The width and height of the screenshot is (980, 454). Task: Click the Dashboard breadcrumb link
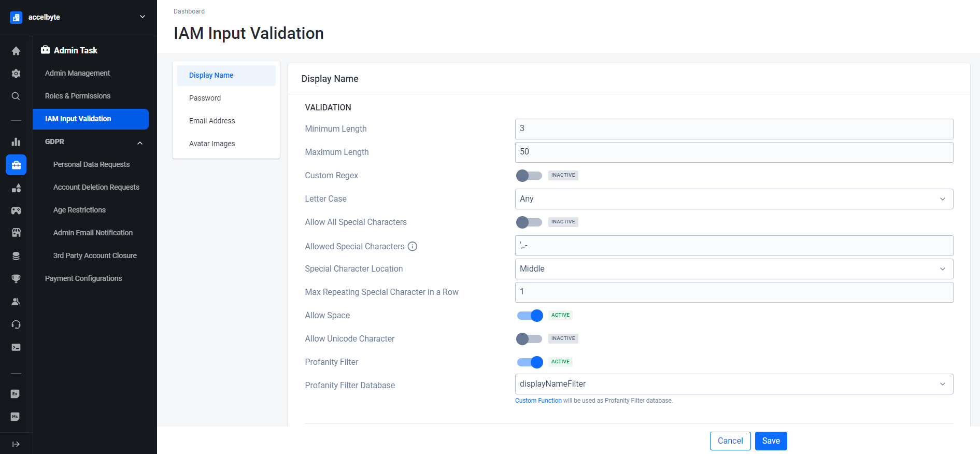tap(189, 11)
